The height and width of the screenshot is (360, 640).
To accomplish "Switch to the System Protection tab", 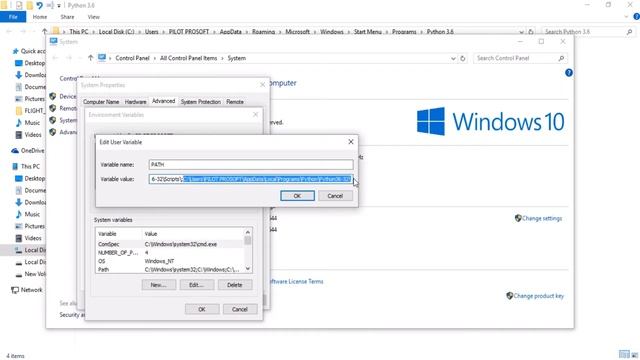I will click(200, 102).
